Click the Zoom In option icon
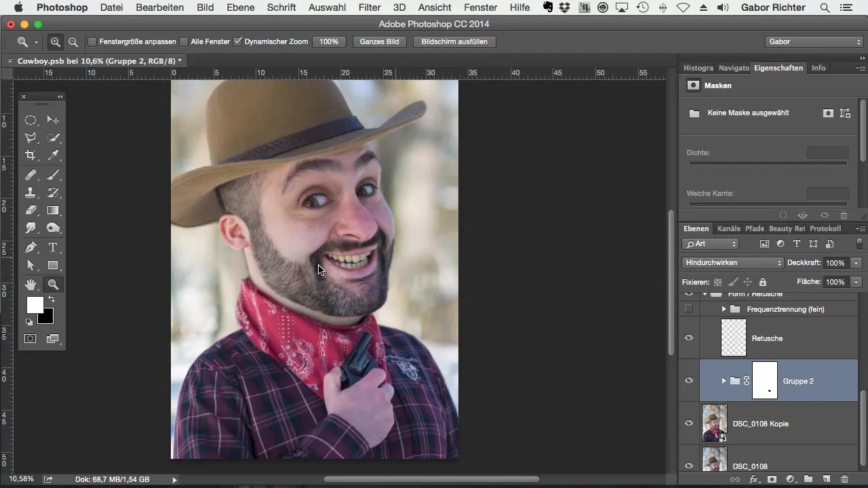Screen dimensions: 868x488 click(56, 41)
